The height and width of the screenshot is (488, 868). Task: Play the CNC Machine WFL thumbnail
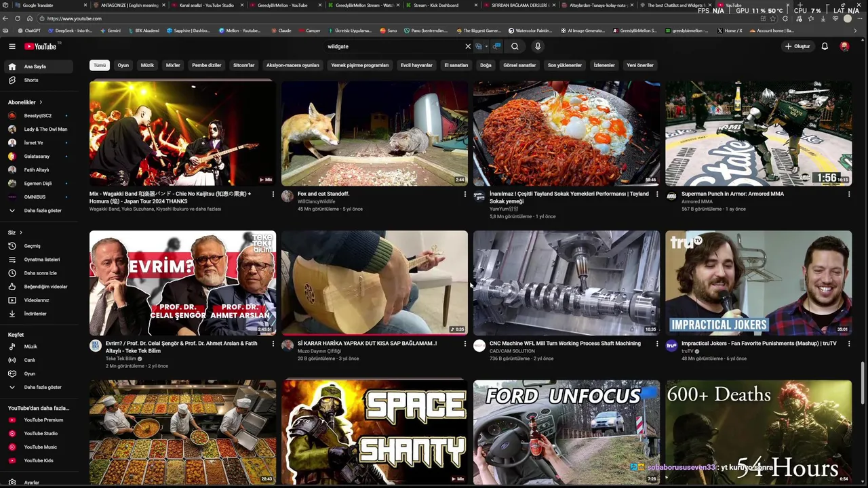[x=566, y=283]
